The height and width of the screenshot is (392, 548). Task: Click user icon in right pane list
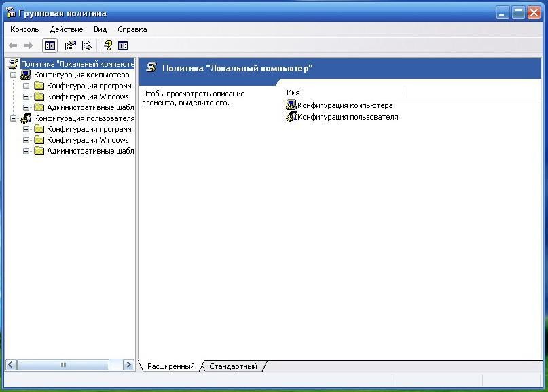(291, 116)
